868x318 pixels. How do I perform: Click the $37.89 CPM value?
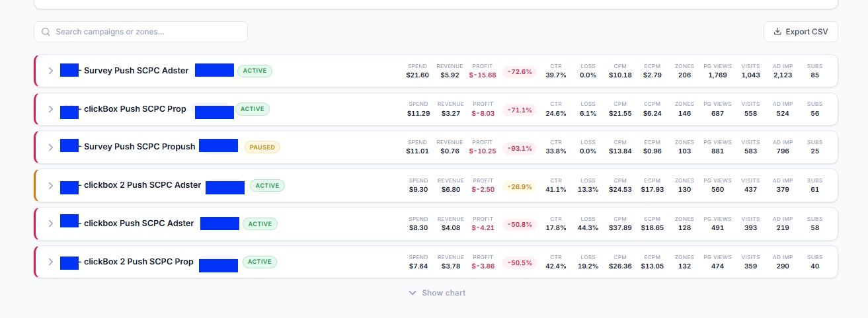coord(620,228)
